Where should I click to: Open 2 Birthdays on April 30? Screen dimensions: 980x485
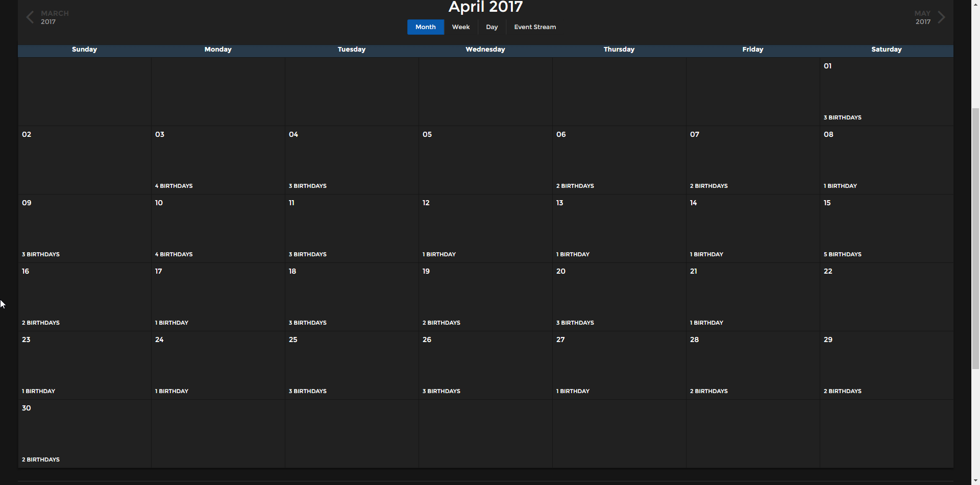pos(41,459)
